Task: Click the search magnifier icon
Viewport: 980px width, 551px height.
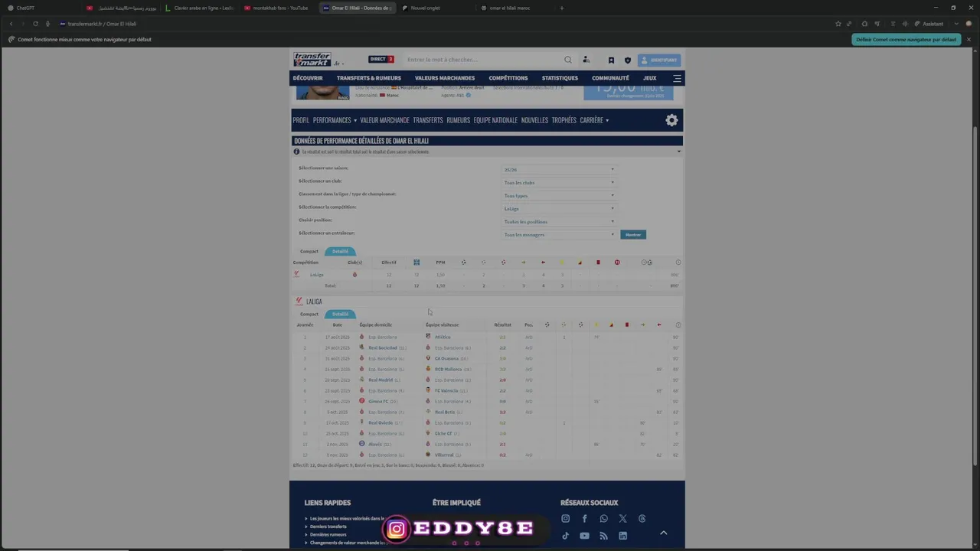Action: [568, 60]
